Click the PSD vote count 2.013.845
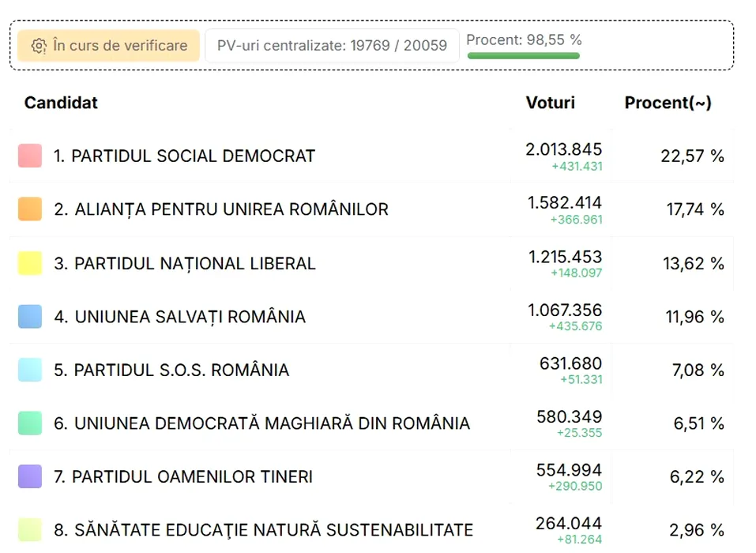Screen dimensions: 756x553 [x=563, y=149]
